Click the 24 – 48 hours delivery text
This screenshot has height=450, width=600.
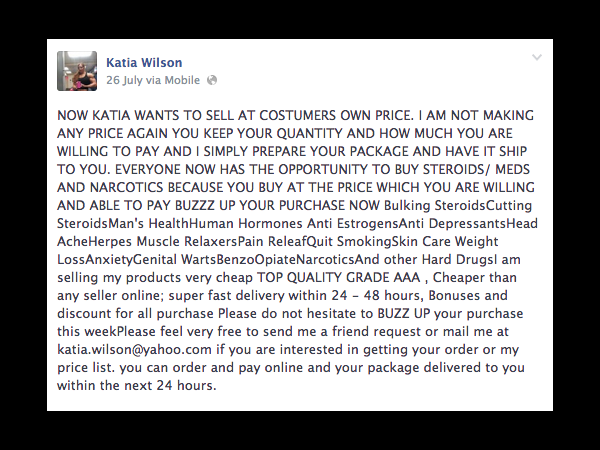click(385, 295)
